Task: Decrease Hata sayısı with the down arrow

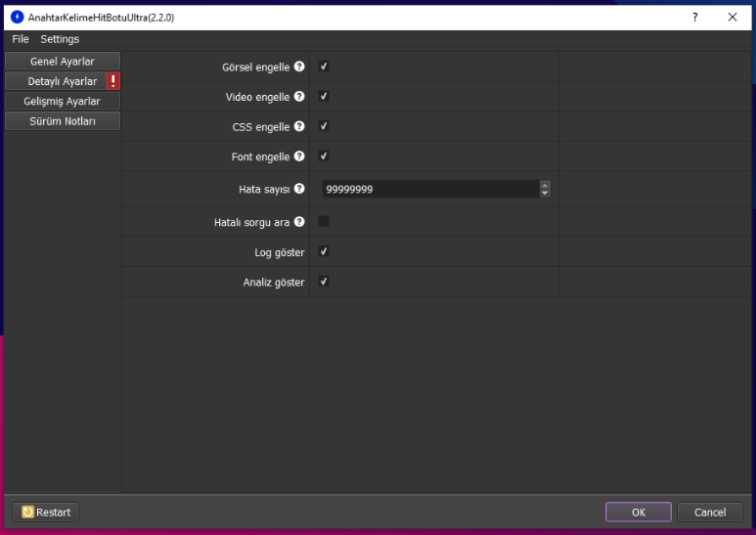Action: point(545,193)
